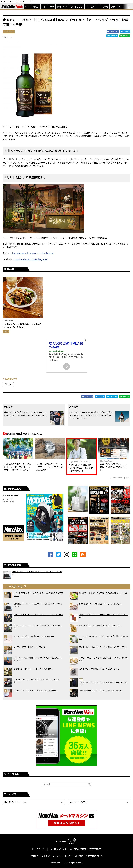133x868 pixels.
Task: Open the モノマスター item in the navigation bar
Action: (x=92, y=7)
